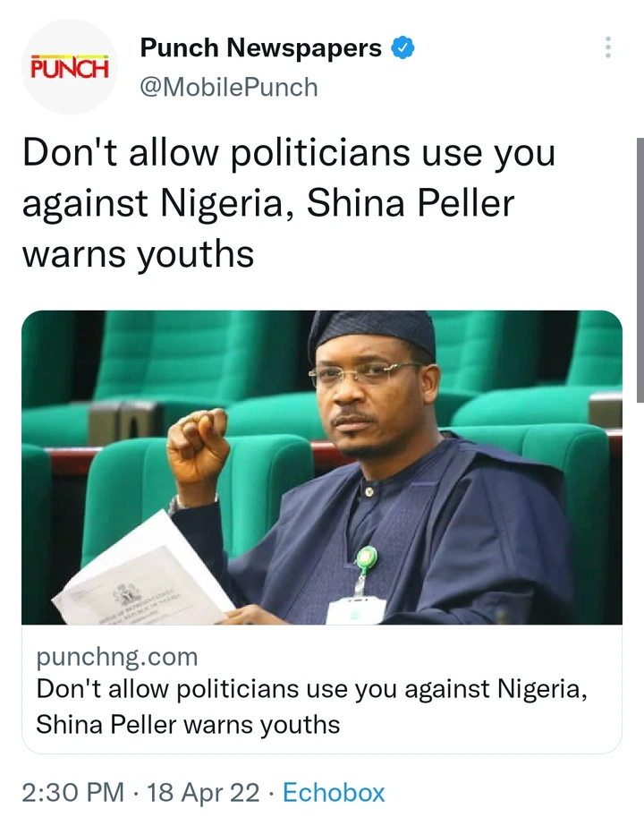Visit the punchng.com domain link
The image size is (644, 817).
click(117, 657)
